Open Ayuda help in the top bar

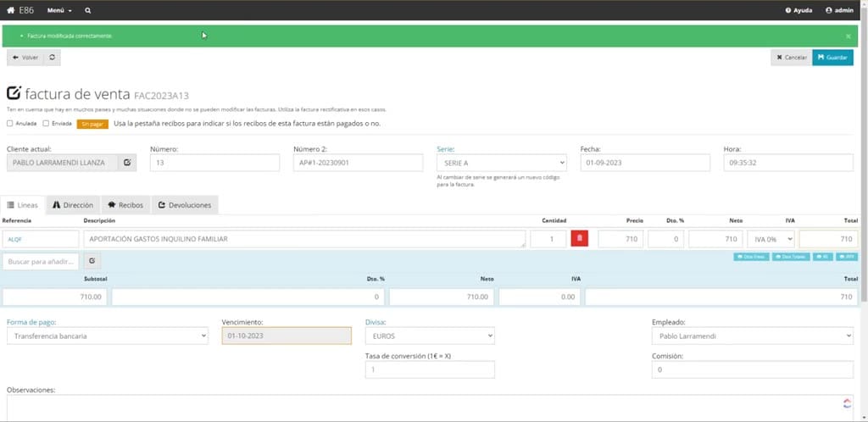point(798,10)
